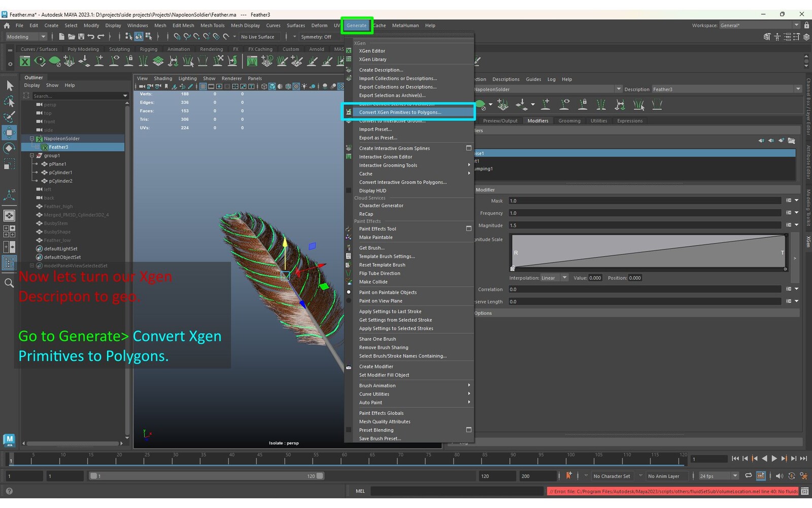This screenshot has width=812, height=508.
Task: Toggle the Display HUD checkbox
Action: 349,190
